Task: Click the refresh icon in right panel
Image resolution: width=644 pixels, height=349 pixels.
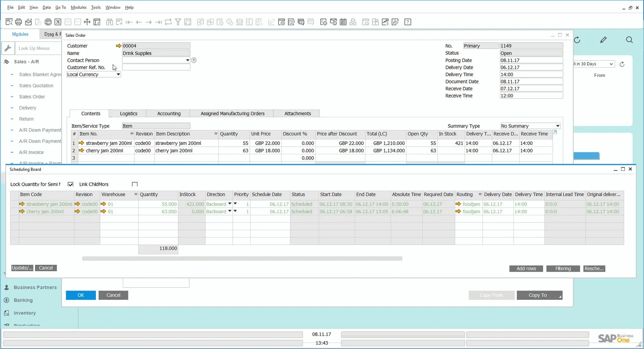Action: coord(577,40)
